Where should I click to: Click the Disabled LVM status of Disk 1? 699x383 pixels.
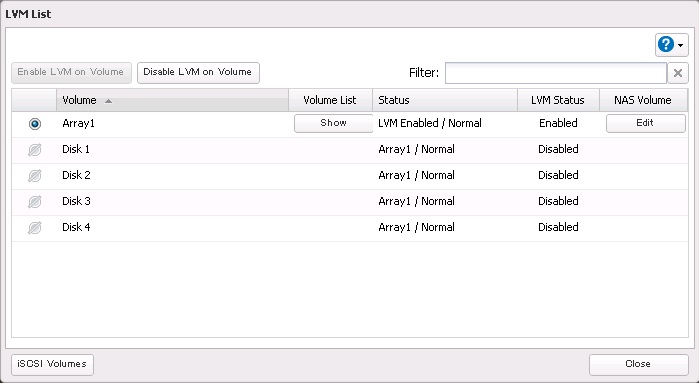pyautogui.click(x=558, y=149)
